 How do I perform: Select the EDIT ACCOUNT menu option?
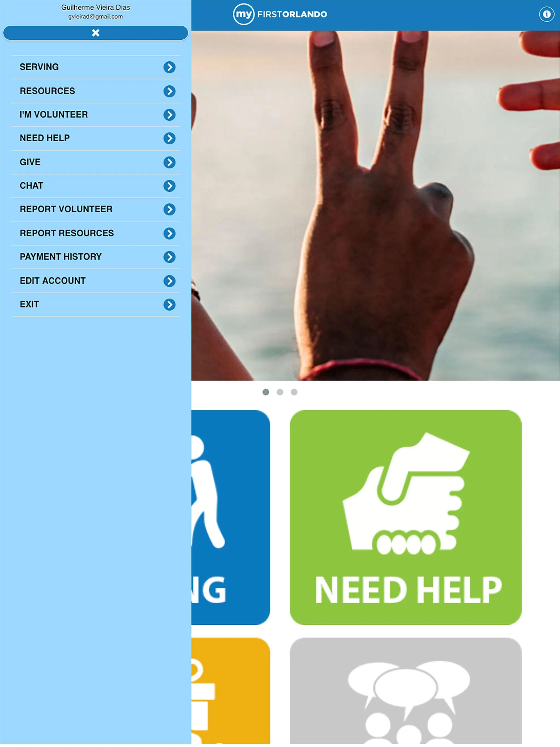[96, 281]
